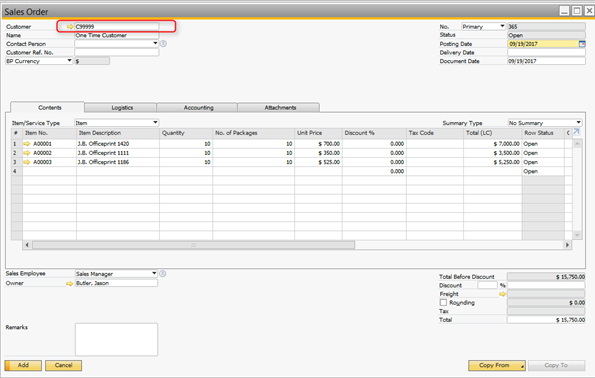
Task: Click the Customer link arrow icon
Action: tap(70, 27)
